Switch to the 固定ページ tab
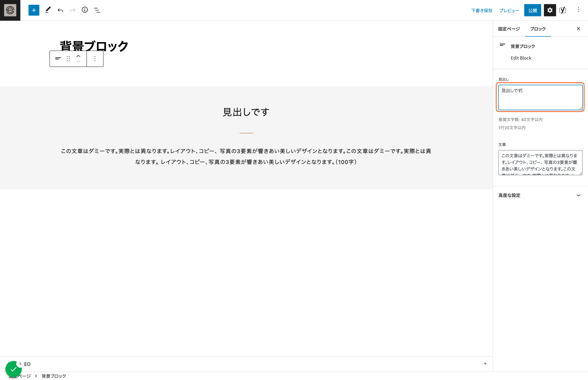The height and width of the screenshot is (380, 588). click(509, 29)
